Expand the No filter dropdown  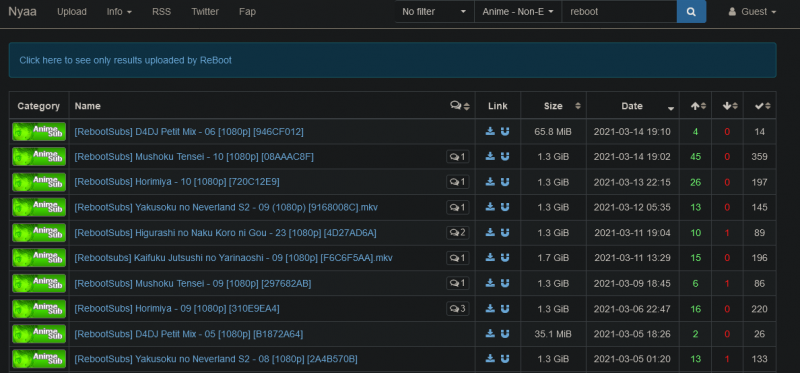pos(434,12)
